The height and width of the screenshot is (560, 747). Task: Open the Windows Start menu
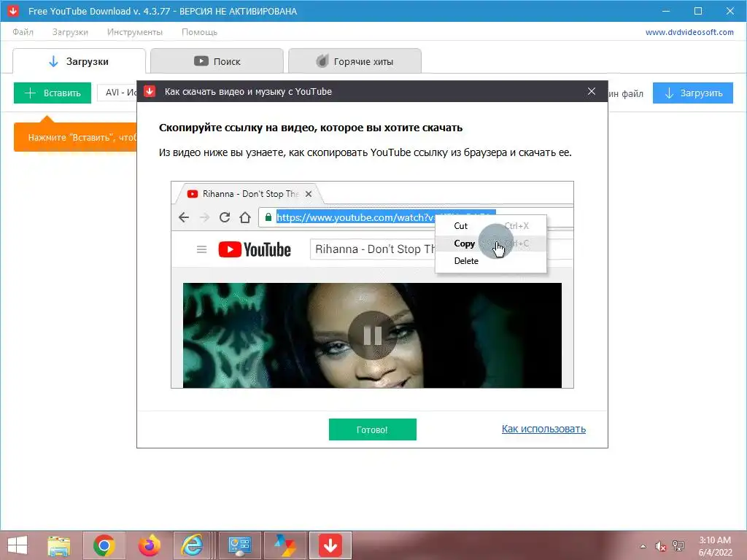point(18,545)
